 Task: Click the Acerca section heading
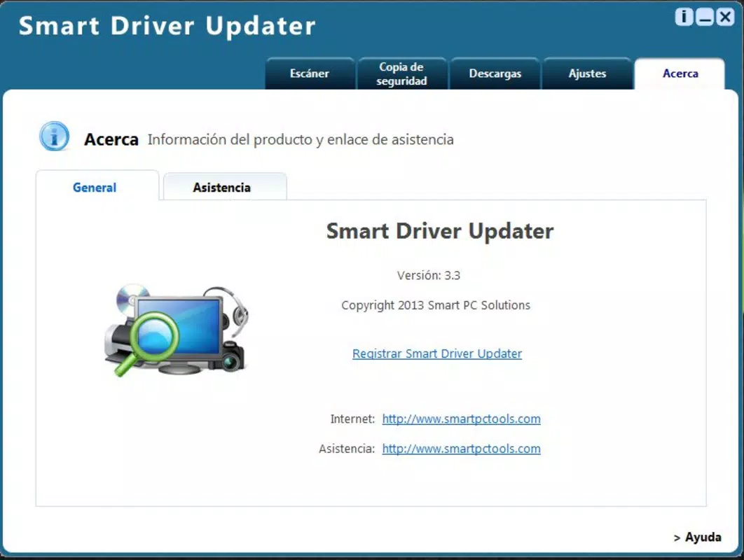(x=111, y=140)
